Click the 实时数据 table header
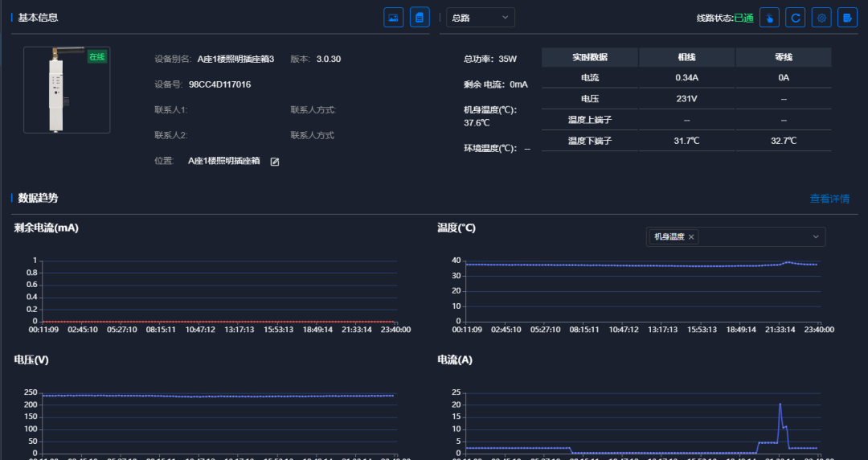Image resolution: width=868 pixels, height=460 pixels. 589,57
